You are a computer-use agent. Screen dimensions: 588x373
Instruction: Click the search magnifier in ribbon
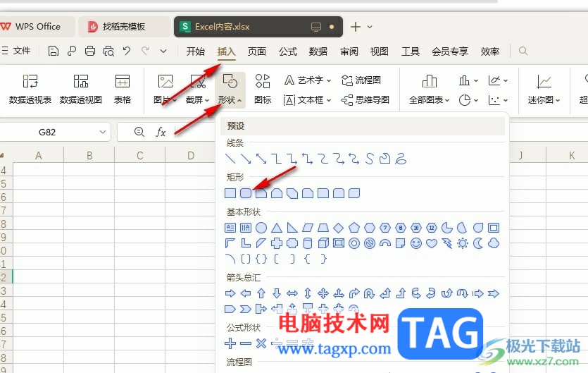point(523,51)
